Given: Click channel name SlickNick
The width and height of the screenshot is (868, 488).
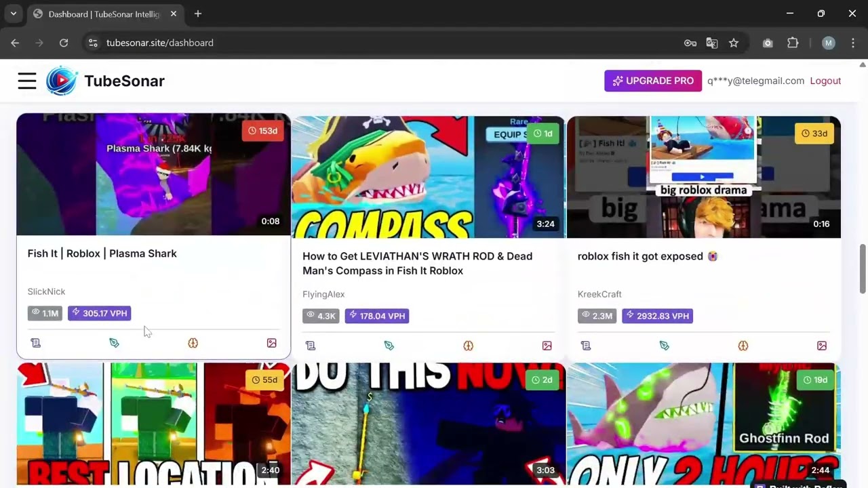Looking at the screenshot, I should pos(46,291).
